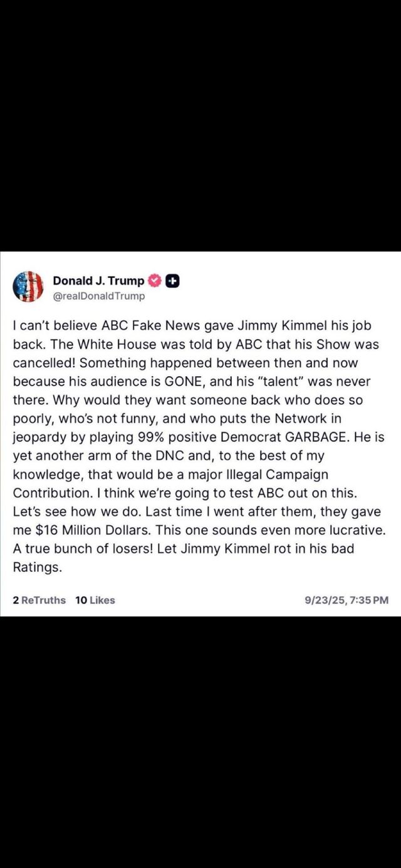
Task: View the 10 Likes list
Action: pyautogui.click(x=95, y=600)
